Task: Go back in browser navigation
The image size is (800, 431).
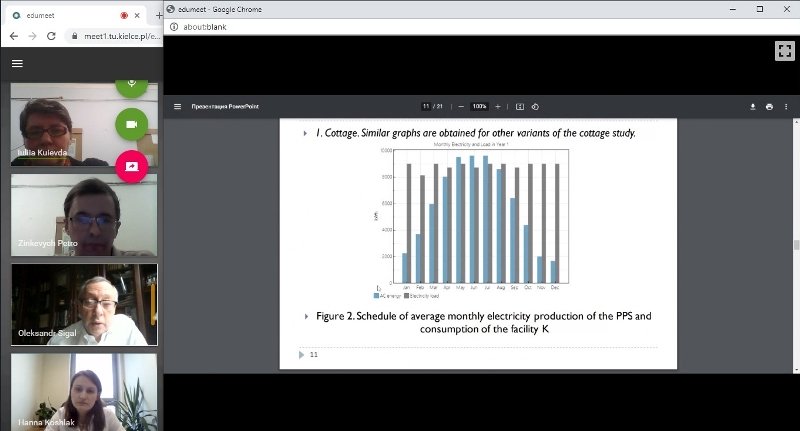Action: point(14,36)
